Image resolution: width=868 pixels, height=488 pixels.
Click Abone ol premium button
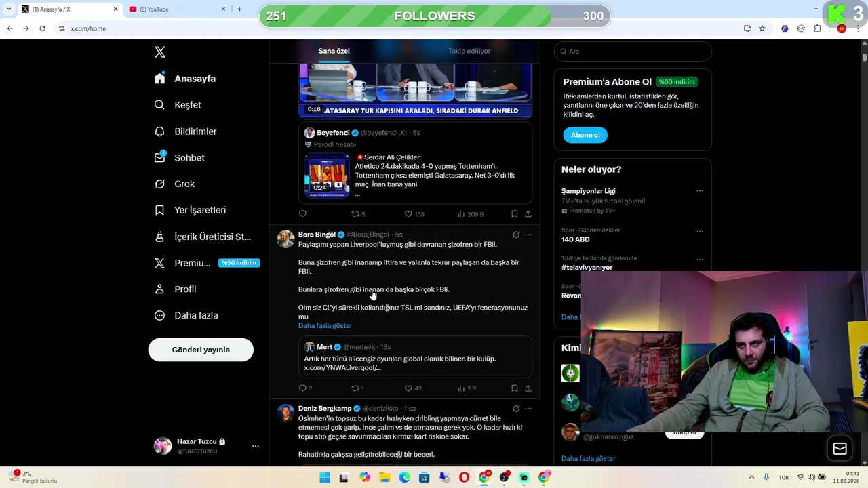coord(585,135)
